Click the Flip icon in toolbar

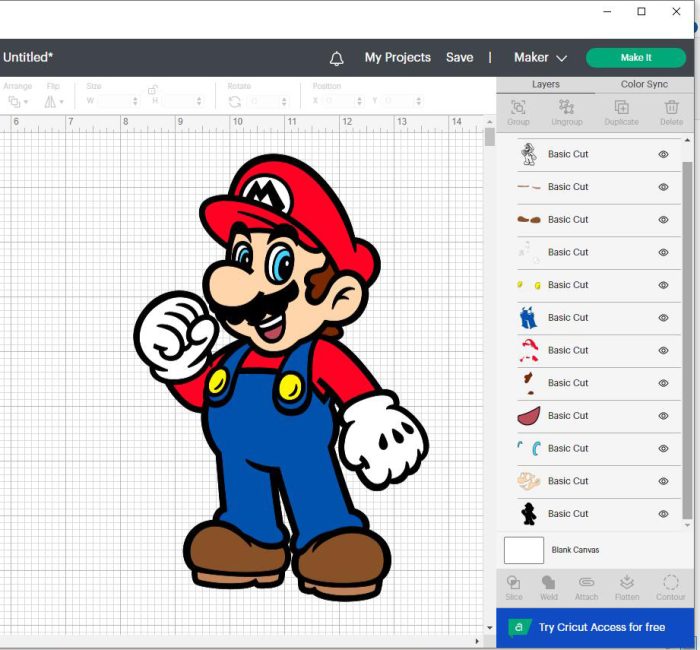coord(50,102)
